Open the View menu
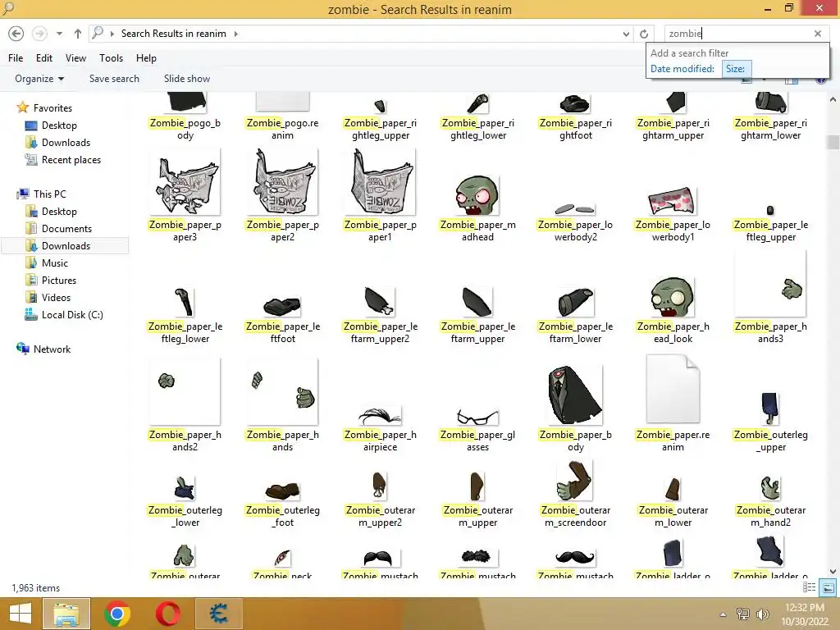The width and height of the screenshot is (840, 630). pos(75,58)
